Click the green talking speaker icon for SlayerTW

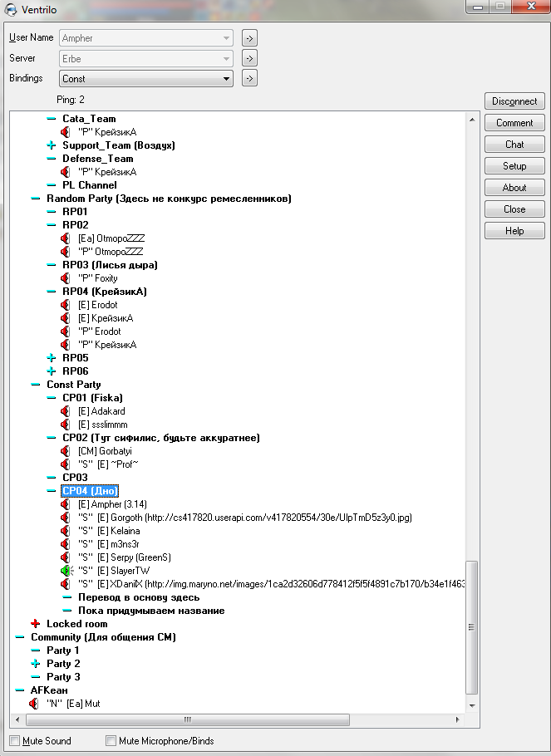tap(66, 571)
